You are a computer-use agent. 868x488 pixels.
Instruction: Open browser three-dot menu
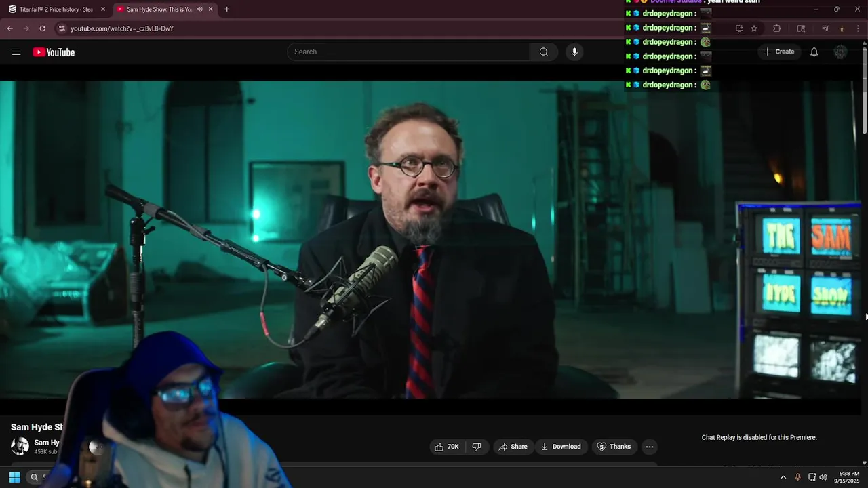(859, 28)
